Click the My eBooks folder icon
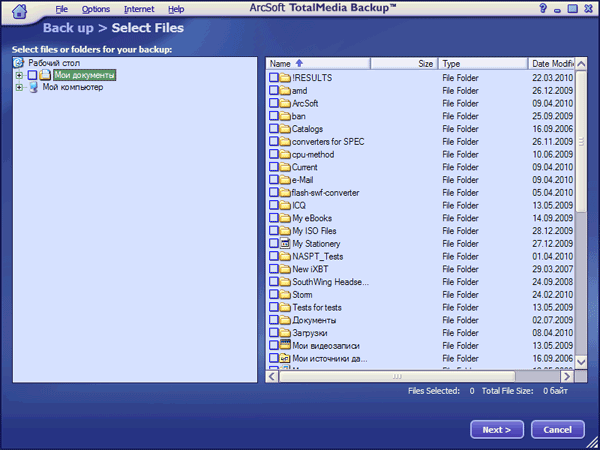The height and width of the screenshot is (450, 600). [285, 218]
